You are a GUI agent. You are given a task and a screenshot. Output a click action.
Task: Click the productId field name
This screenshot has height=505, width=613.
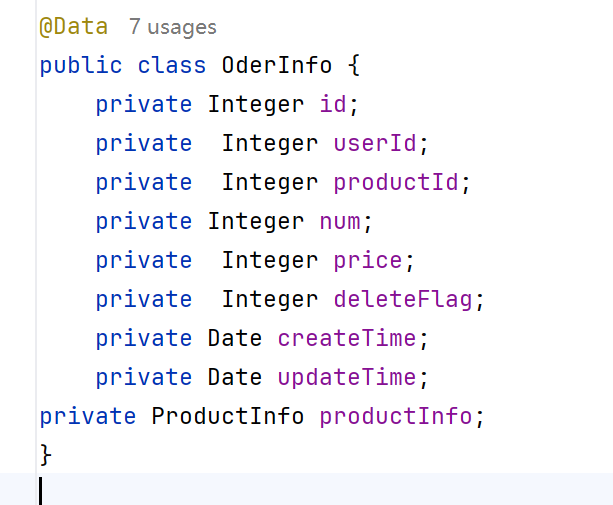pos(396,182)
